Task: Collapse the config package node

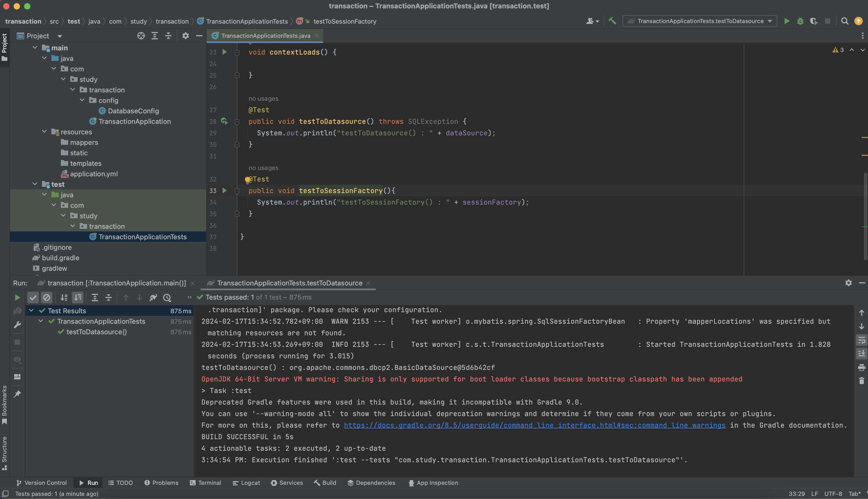Action: point(82,100)
